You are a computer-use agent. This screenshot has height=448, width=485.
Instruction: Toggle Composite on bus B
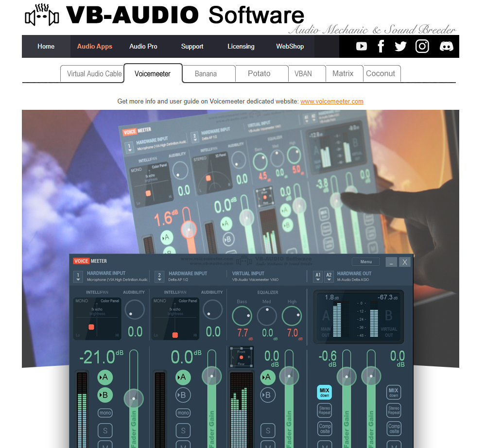click(394, 429)
